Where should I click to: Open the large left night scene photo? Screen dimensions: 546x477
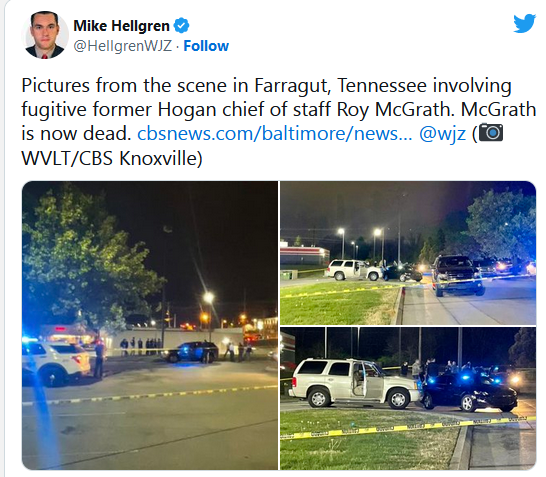(x=150, y=325)
